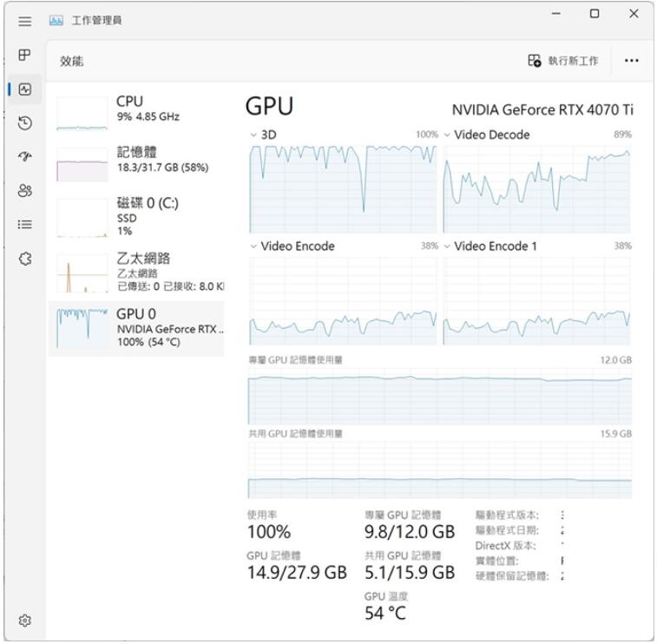657x644 pixels.
Task: Select the 記憶體 memory entry
Action: click(136, 163)
